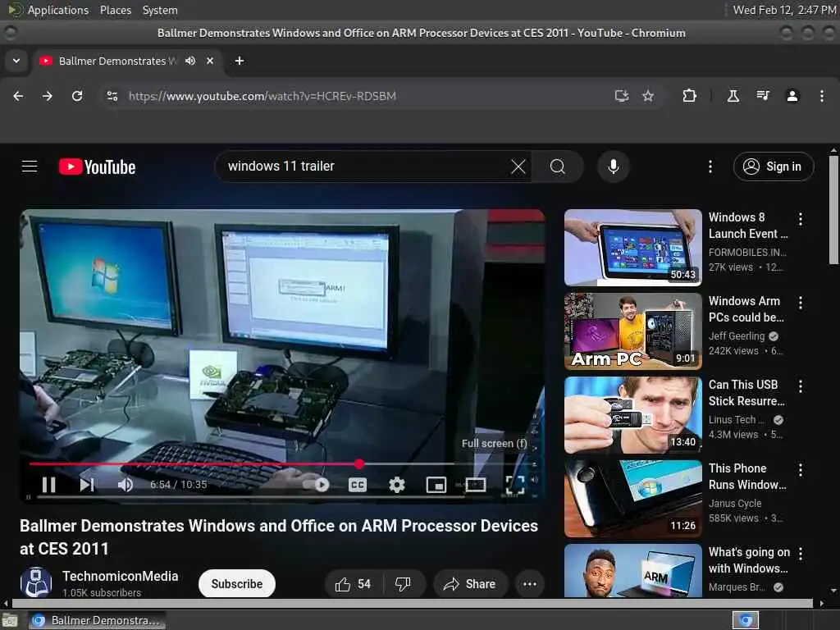
Task: Mute the tab using speaker icon
Action: [190, 61]
